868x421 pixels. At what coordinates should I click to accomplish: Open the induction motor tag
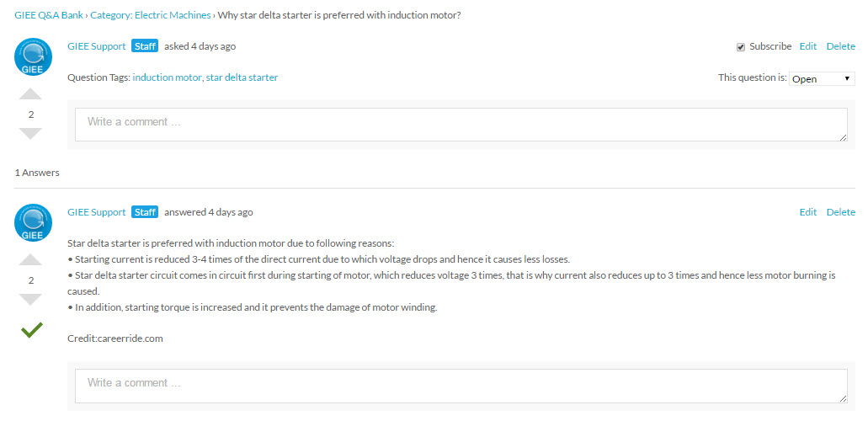tap(168, 77)
